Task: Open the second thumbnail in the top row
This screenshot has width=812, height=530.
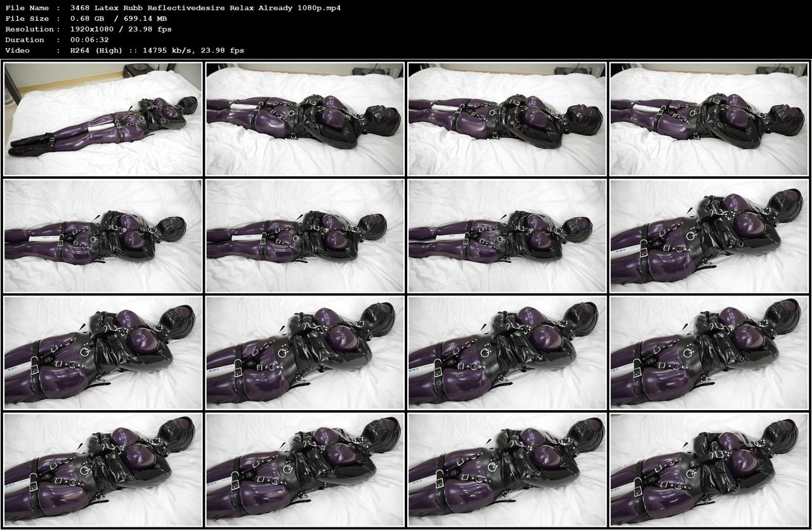Action: [x=305, y=119]
